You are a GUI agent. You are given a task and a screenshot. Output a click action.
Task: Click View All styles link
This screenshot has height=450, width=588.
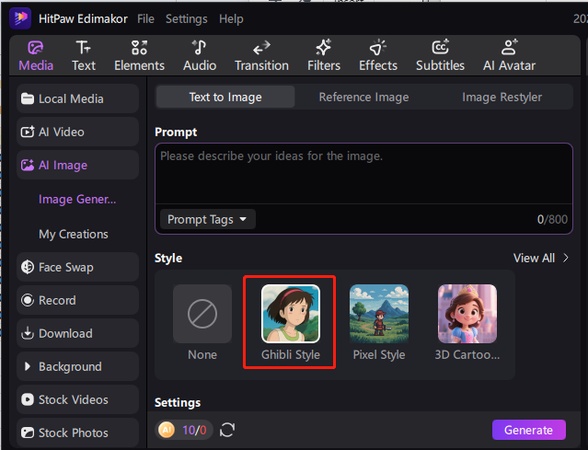point(541,258)
